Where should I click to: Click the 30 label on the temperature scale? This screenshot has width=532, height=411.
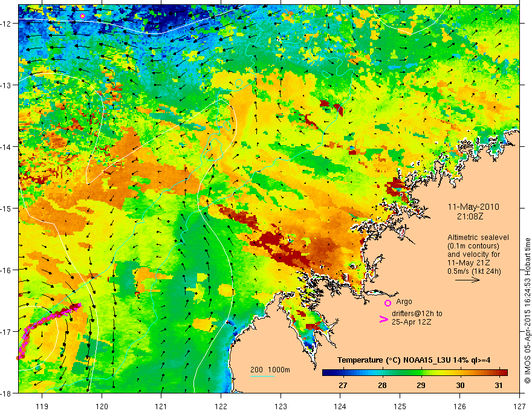point(460,385)
